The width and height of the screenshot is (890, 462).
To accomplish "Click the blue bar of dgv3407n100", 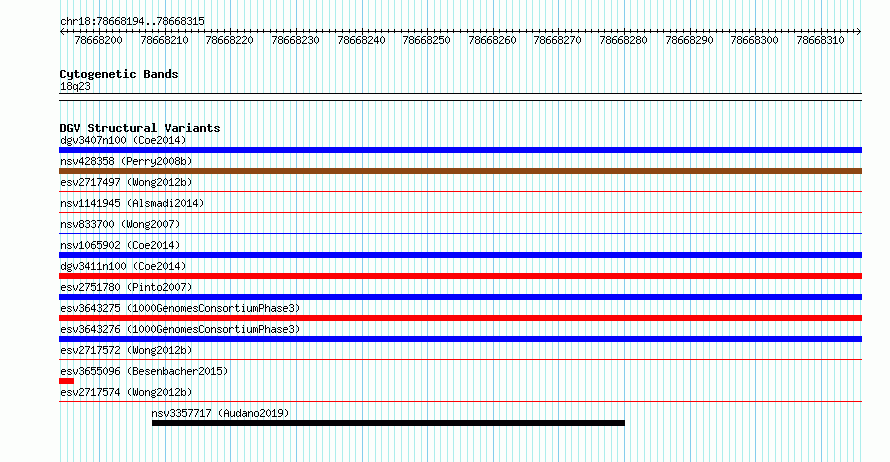I will tap(460, 150).
